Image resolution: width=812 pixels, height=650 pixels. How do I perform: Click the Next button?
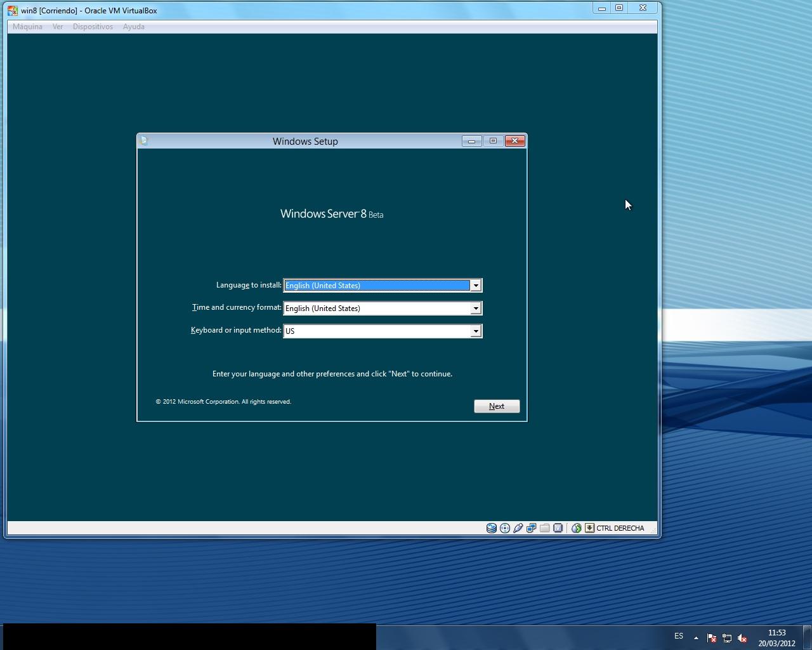tap(497, 406)
